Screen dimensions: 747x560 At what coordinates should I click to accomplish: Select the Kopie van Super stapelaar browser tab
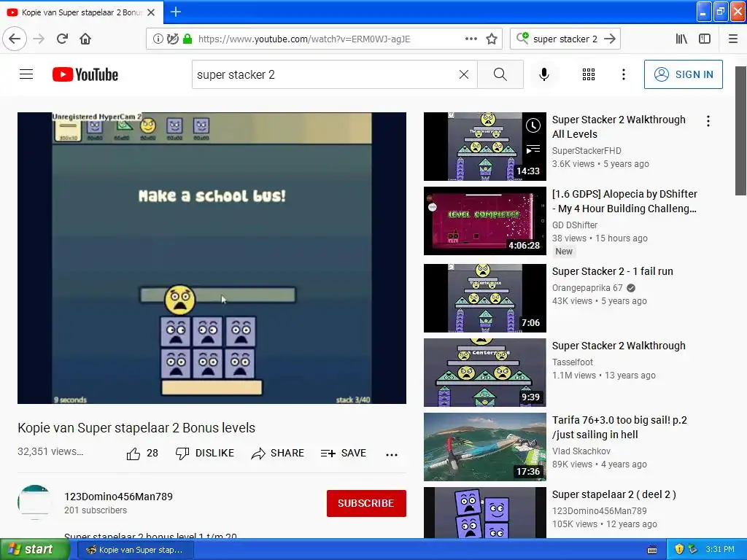click(x=82, y=12)
